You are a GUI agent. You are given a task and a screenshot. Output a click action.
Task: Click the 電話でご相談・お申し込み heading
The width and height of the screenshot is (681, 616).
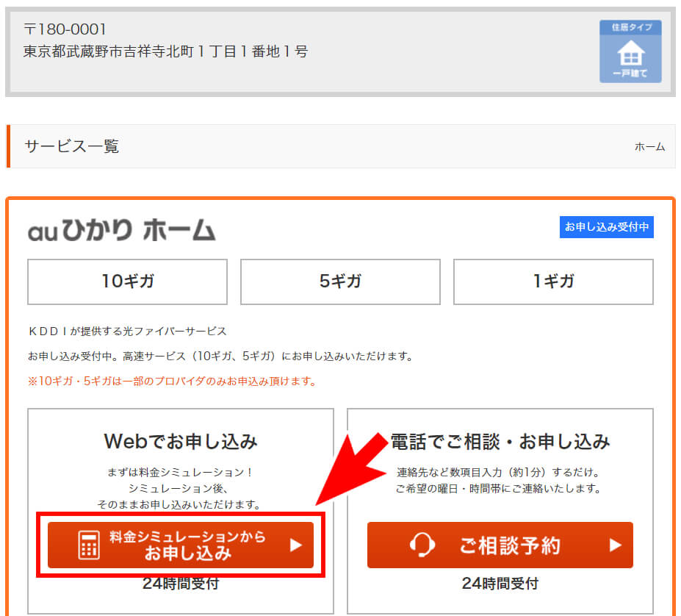(500, 442)
